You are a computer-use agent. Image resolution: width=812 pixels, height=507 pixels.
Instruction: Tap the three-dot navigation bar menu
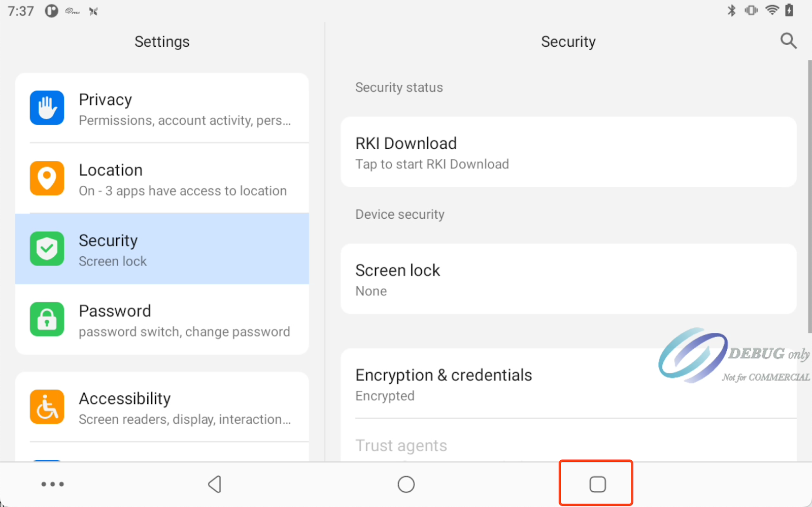click(x=52, y=484)
